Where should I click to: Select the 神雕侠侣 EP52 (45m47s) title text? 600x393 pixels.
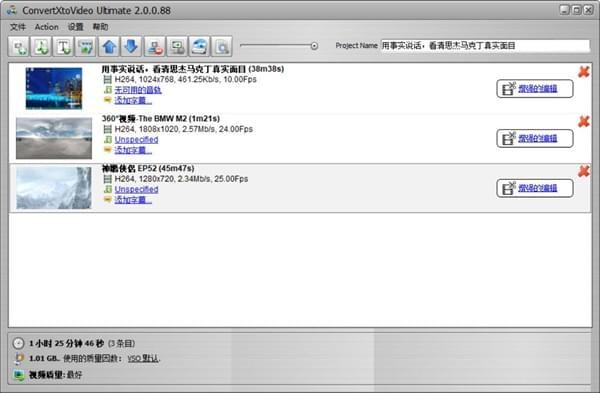pyautogui.click(x=148, y=168)
